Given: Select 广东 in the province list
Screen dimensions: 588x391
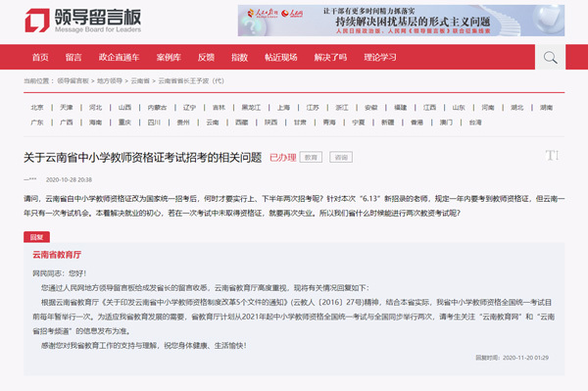Looking at the screenshot, I should tap(37, 122).
